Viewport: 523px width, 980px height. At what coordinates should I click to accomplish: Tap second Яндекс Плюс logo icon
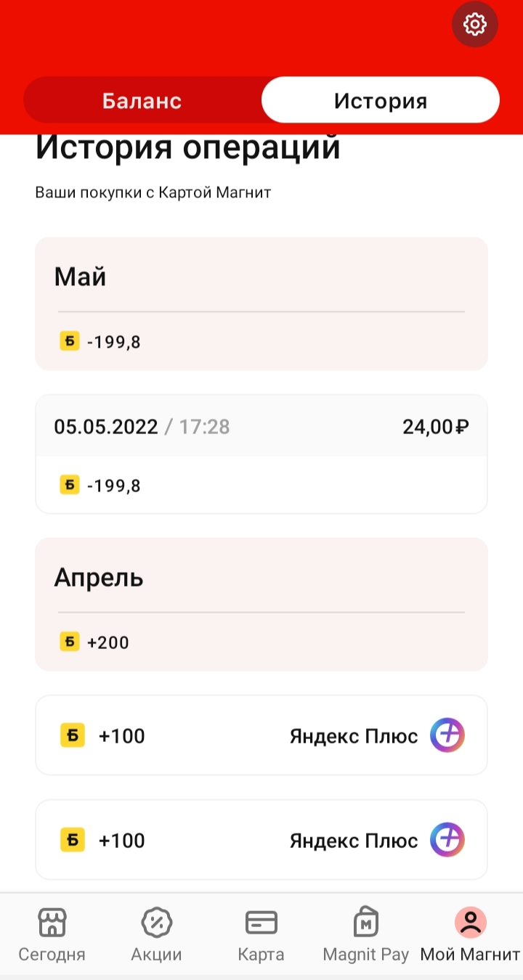[x=447, y=840]
